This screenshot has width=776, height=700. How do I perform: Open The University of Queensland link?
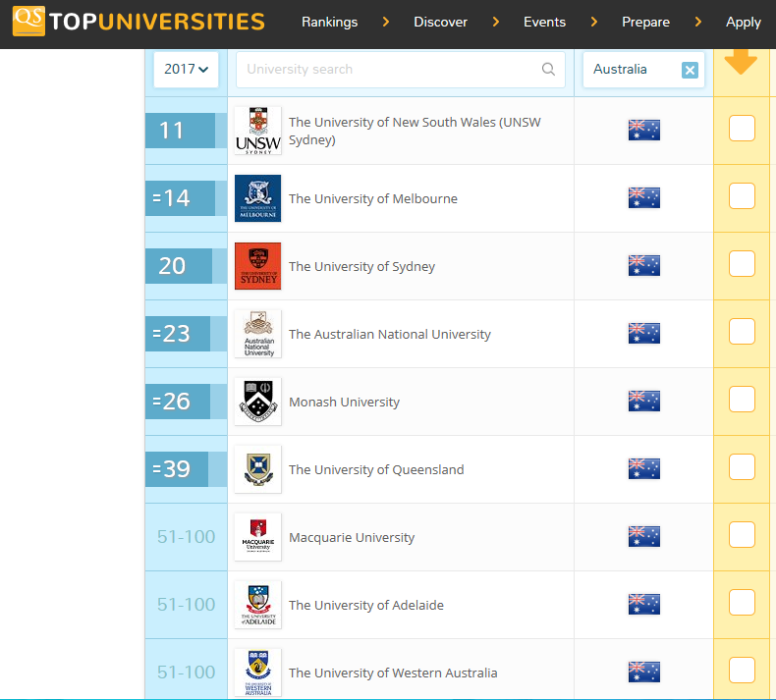click(x=376, y=470)
